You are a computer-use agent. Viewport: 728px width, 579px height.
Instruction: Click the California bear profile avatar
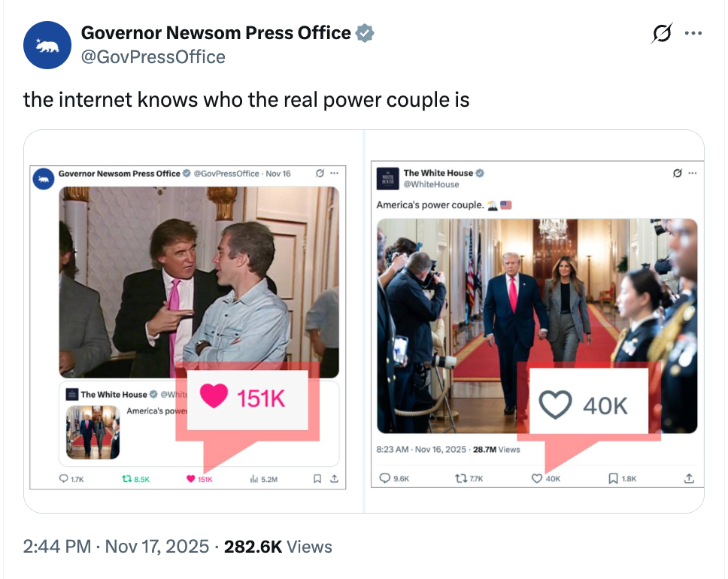point(47,45)
